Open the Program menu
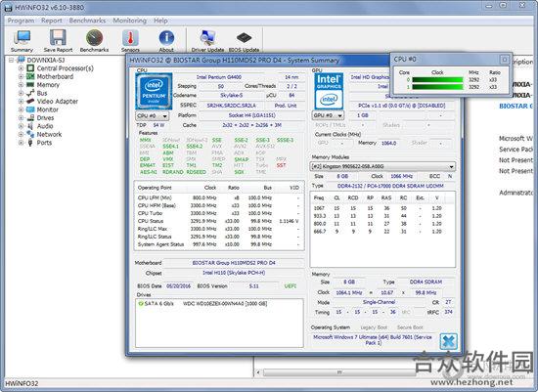This screenshot has width=538, height=392. [x=21, y=21]
